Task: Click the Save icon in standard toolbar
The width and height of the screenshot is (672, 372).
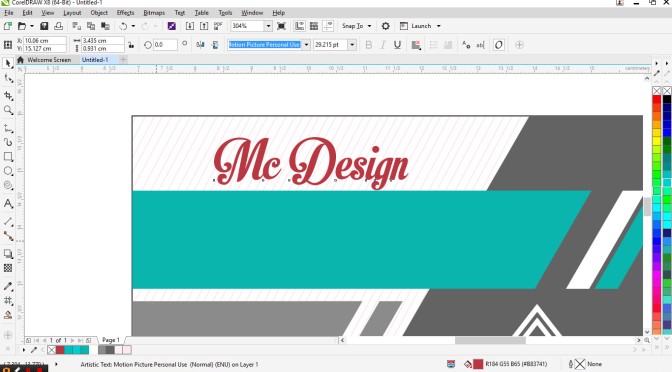Action: [x=44, y=26]
